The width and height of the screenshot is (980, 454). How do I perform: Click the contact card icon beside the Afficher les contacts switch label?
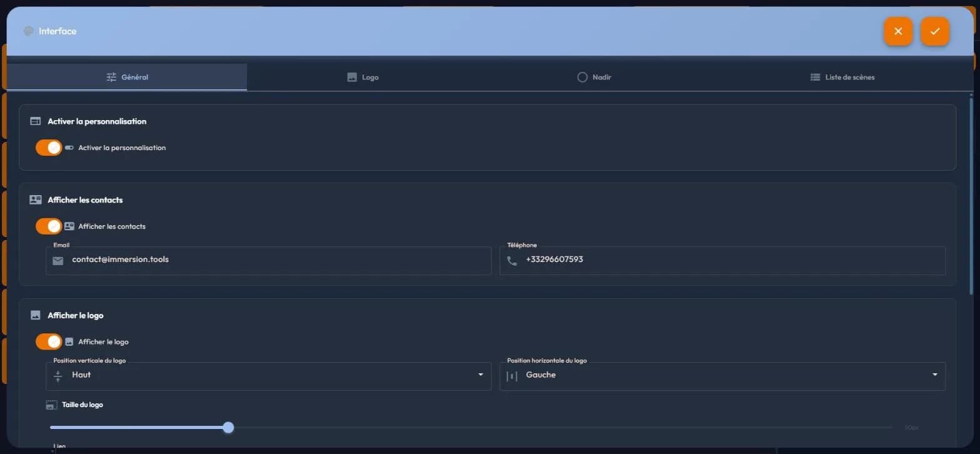69,226
